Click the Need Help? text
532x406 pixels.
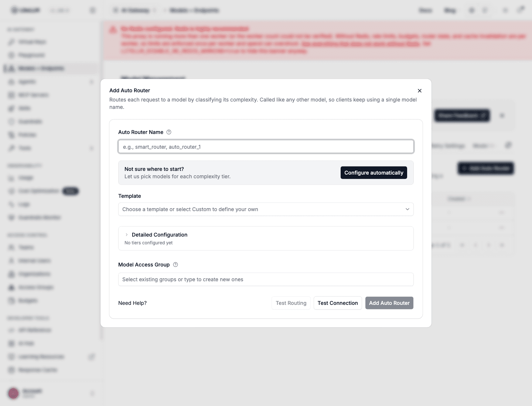(x=132, y=303)
